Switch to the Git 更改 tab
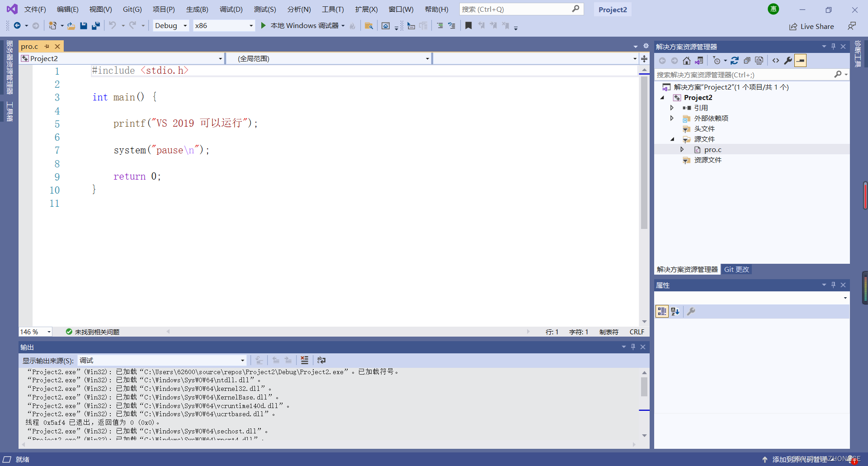Screen dimensions: 868x466 click(x=736, y=269)
